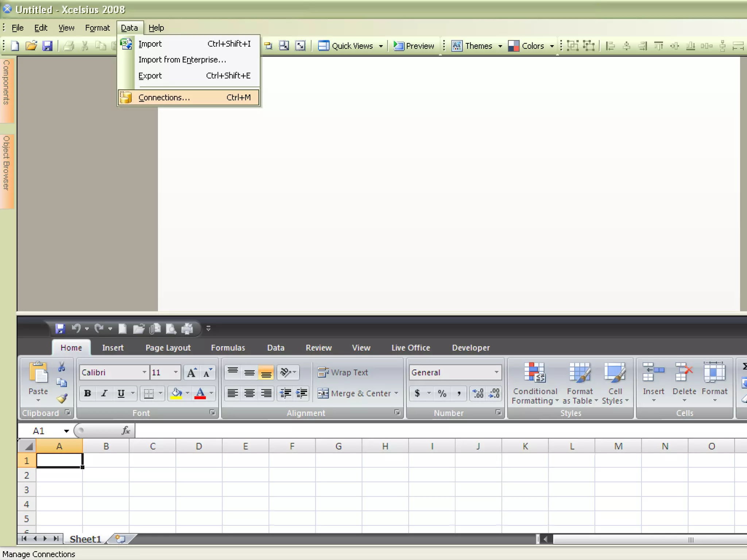Image resolution: width=747 pixels, height=560 pixels.
Task: Open the File menu
Action: click(18, 28)
